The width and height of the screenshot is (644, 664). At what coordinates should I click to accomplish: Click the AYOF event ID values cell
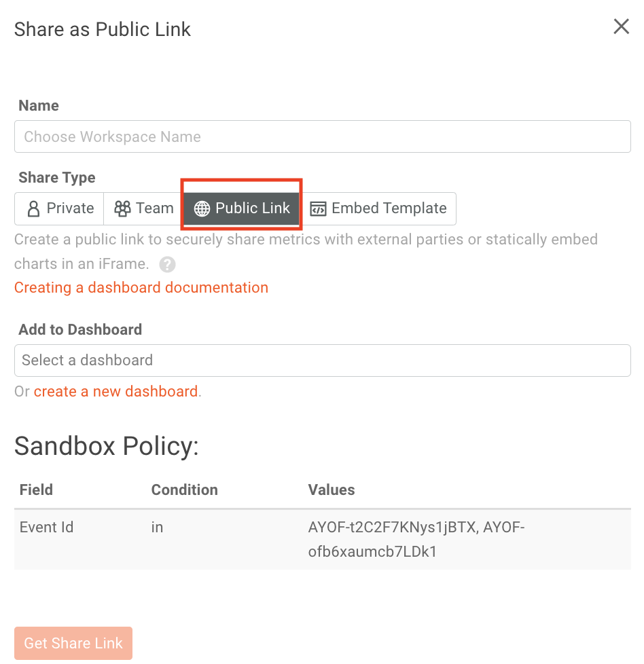416,539
